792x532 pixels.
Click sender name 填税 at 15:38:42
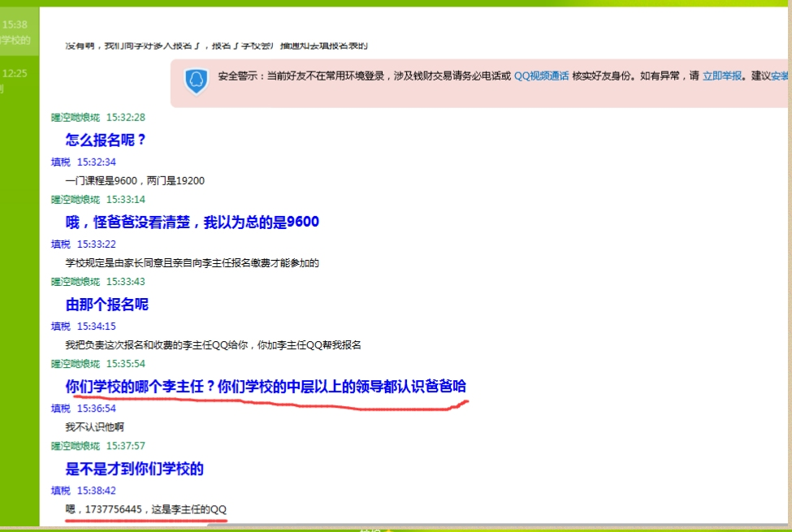pos(61,491)
